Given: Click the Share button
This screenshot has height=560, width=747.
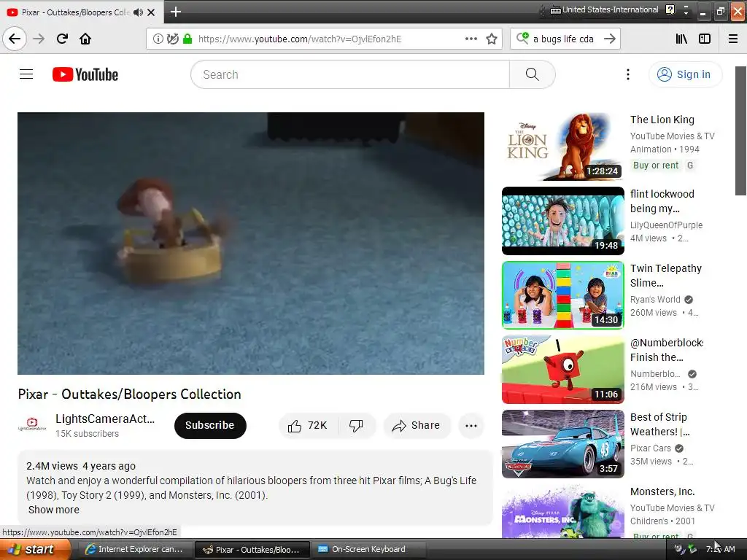Looking at the screenshot, I should [x=417, y=425].
